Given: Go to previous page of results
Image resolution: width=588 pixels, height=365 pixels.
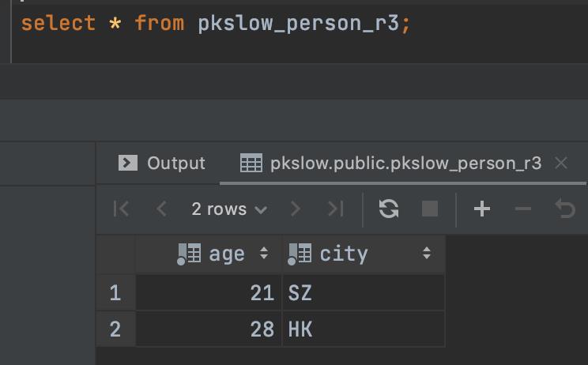Looking at the screenshot, I should 162,209.
